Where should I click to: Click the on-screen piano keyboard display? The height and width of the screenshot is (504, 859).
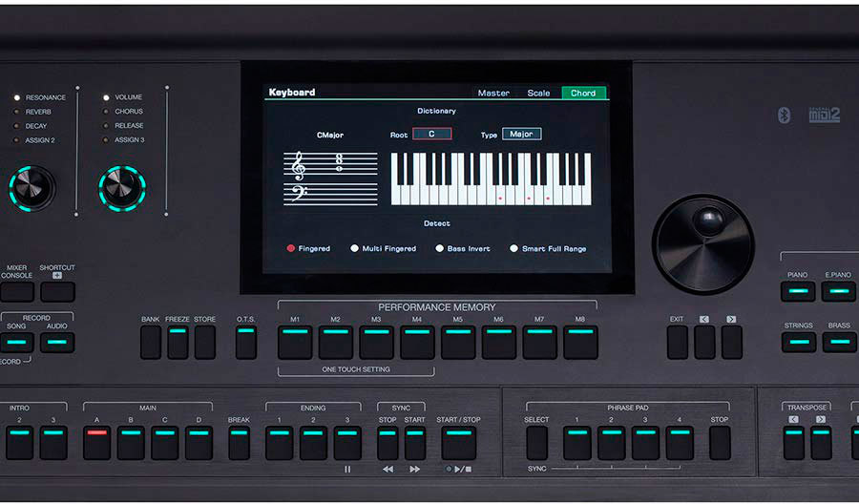click(x=491, y=178)
